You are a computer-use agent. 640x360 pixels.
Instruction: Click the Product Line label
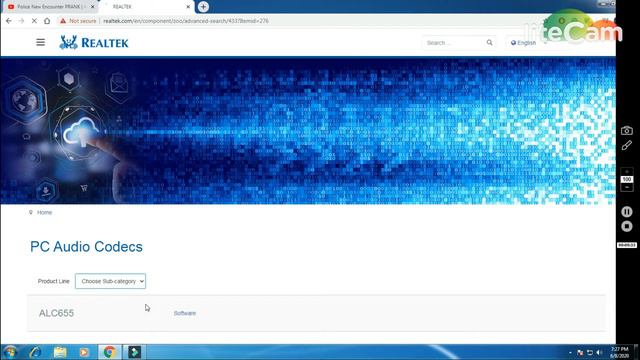pos(53,281)
